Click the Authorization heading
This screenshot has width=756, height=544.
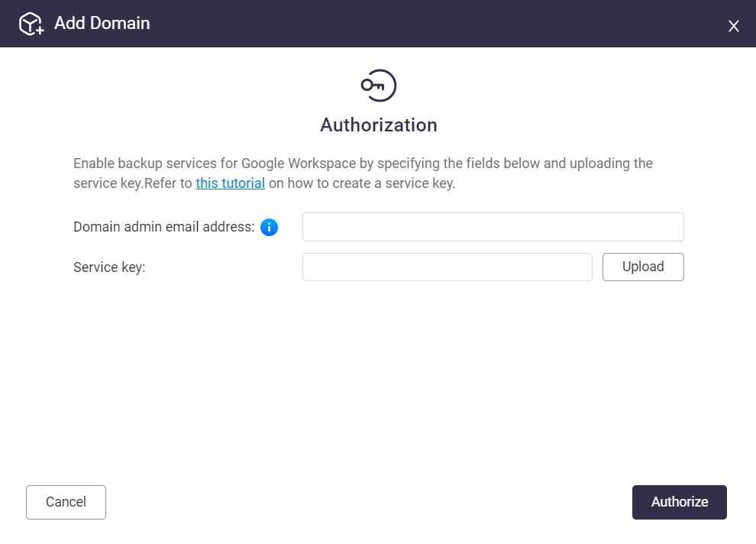(379, 125)
